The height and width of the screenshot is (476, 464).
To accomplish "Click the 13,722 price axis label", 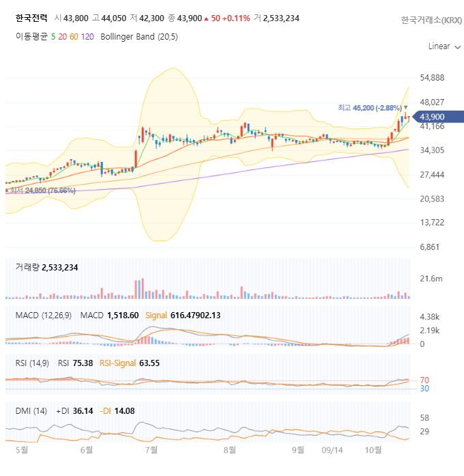I will [x=432, y=223].
